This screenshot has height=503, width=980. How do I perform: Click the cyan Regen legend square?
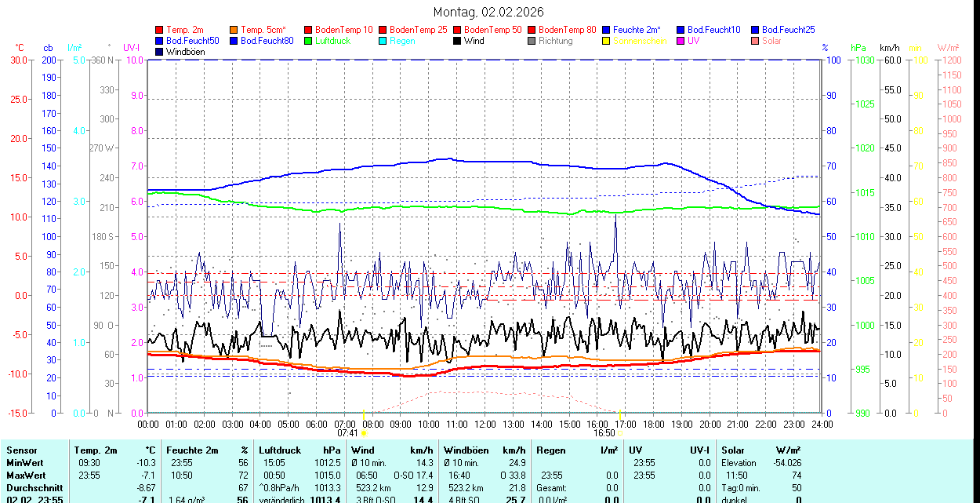tap(383, 41)
